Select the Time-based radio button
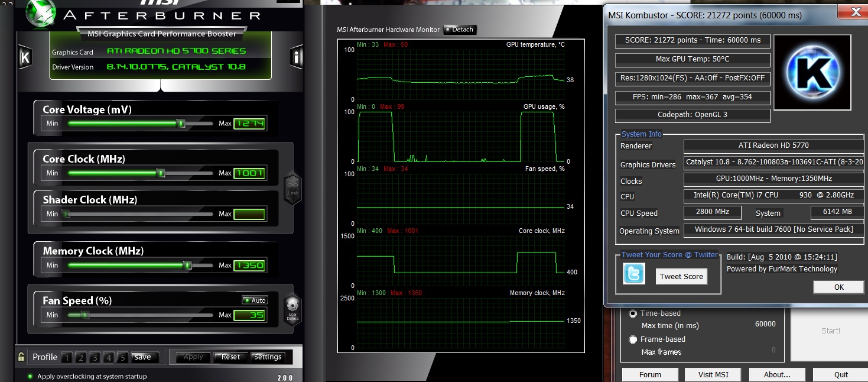This screenshot has width=868, height=382. pos(633,313)
